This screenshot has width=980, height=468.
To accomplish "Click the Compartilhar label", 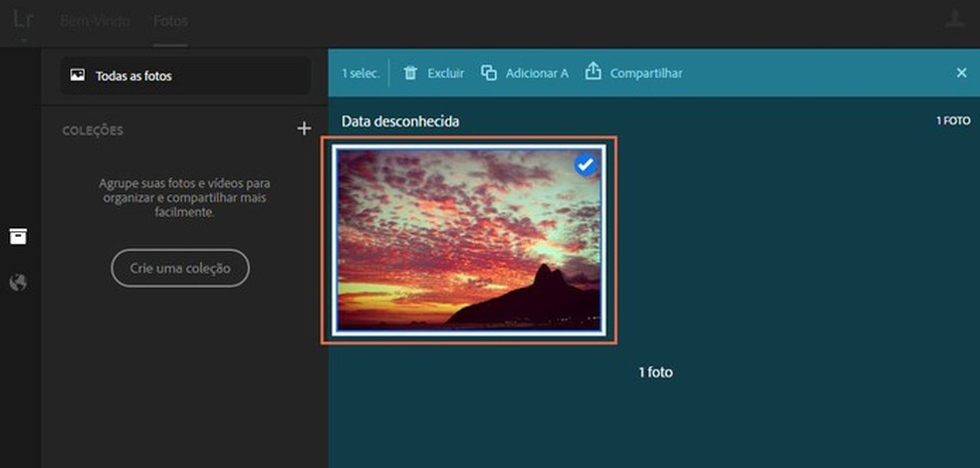I will (x=646, y=74).
